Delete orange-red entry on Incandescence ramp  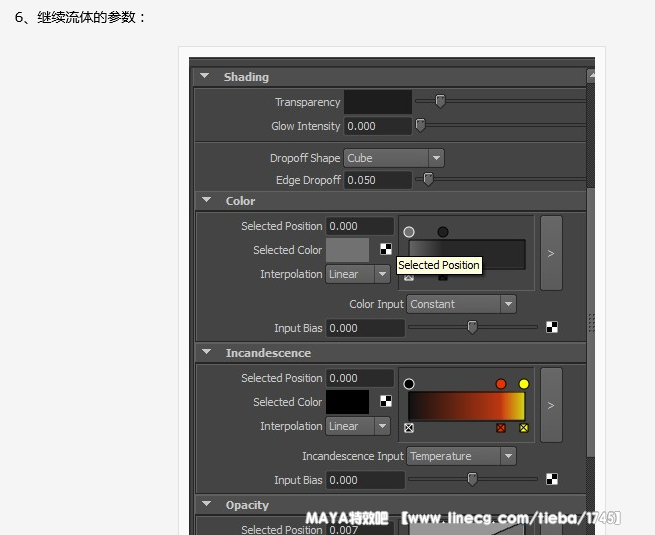(501, 428)
